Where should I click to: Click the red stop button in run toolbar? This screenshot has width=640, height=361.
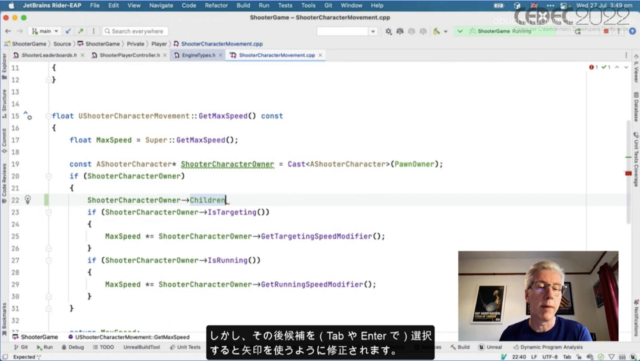[x=606, y=31]
